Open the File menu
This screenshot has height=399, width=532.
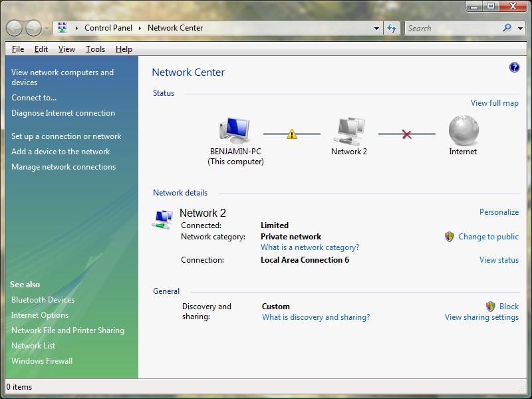[18, 49]
